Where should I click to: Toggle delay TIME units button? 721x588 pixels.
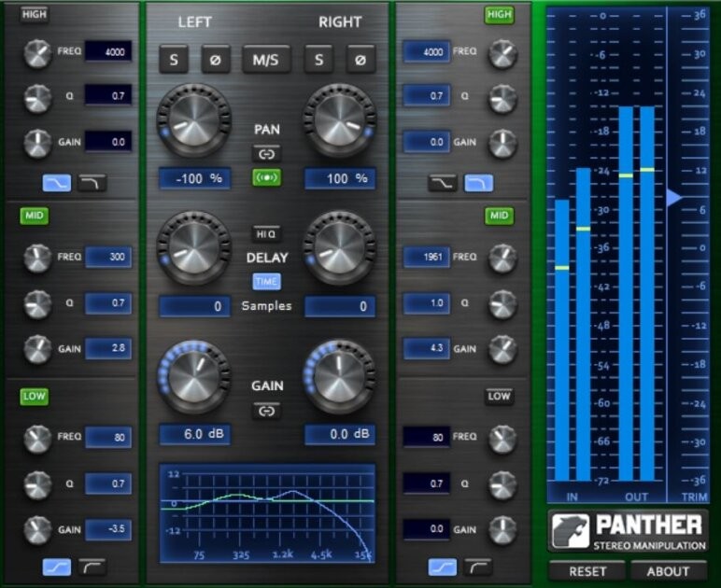(267, 282)
